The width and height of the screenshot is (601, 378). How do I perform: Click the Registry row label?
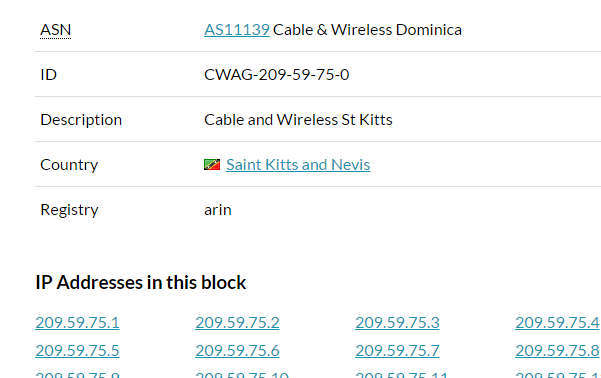[69, 210]
